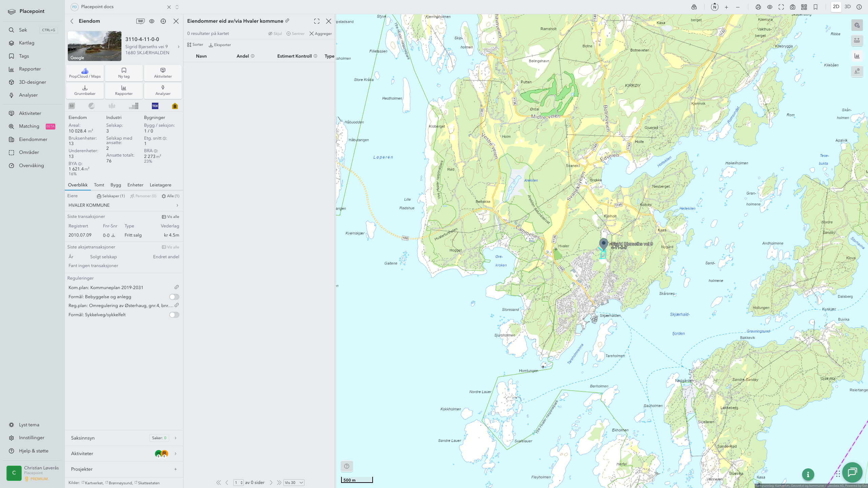Click the TEK badge icon
The image size is (868, 488).
click(155, 106)
